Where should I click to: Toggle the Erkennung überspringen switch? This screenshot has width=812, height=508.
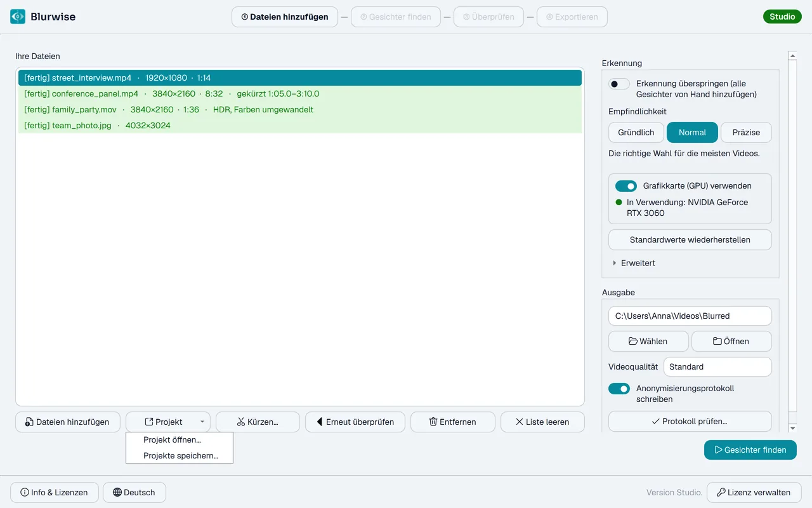coord(619,84)
